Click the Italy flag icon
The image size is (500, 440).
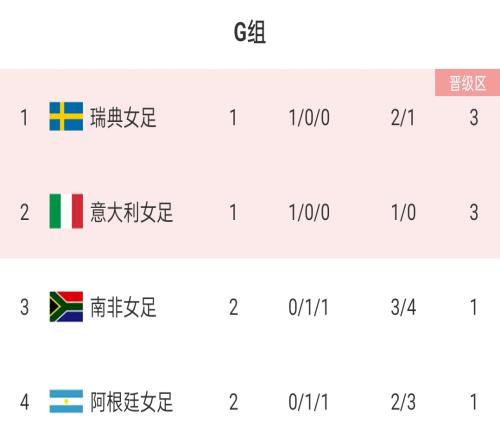[x=66, y=211]
